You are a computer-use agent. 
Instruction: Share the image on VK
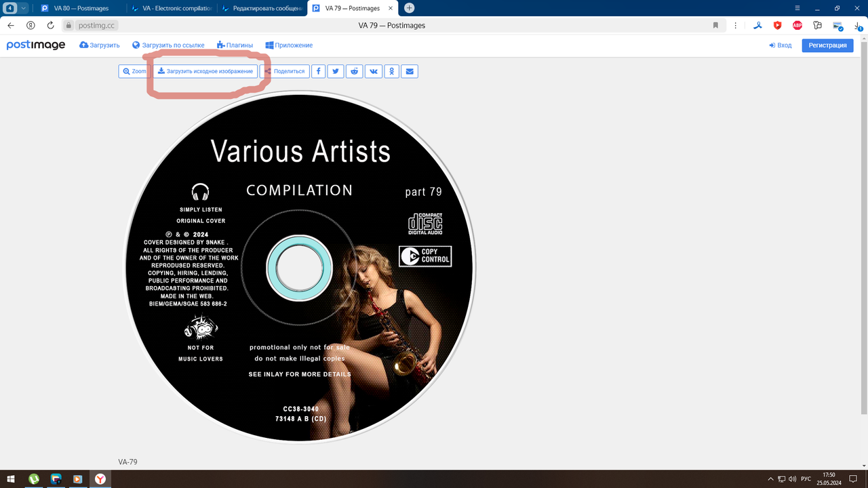374,71
